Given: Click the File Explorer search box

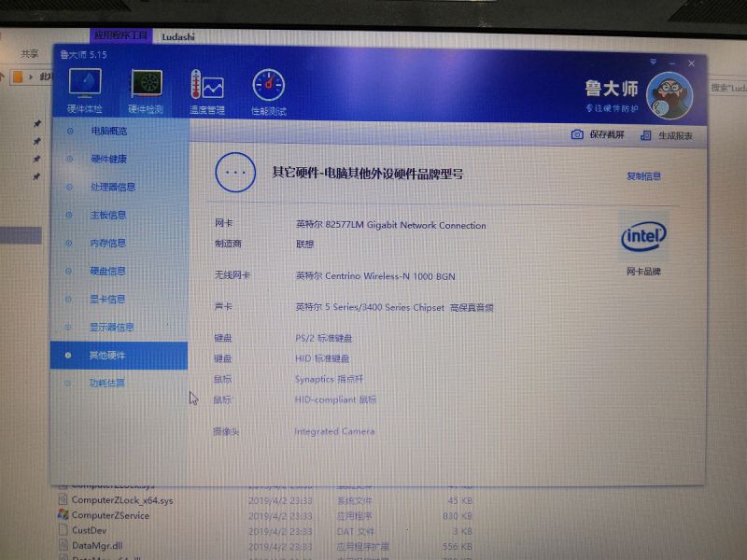Looking at the screenshot, I should pyautogui.click(x=727, y=88).
